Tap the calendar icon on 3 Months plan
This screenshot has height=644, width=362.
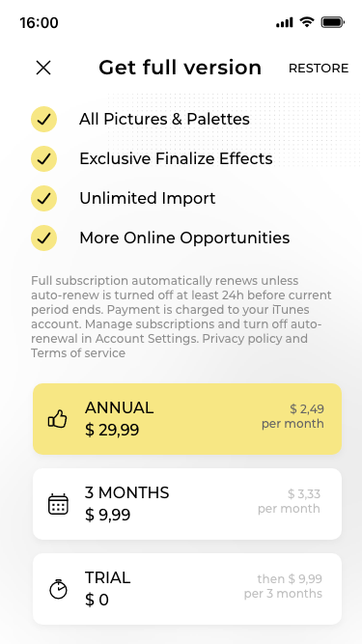[x=58, y=504]
